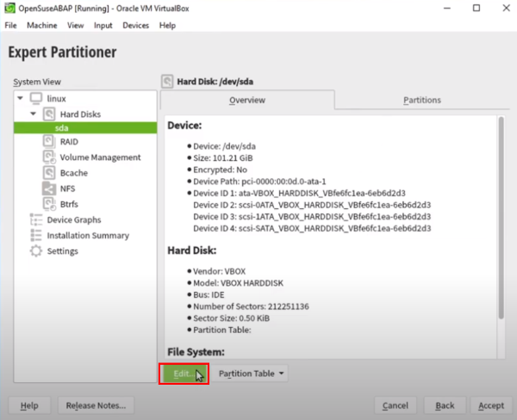Click the 'Model: VBOX HARDDISK' line
This screenshot has width=517, height=420.
(238, 283)
